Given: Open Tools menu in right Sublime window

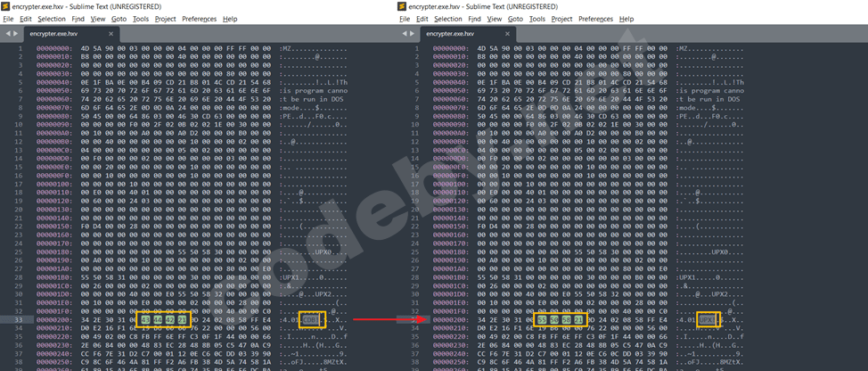Looking at the screenshot, I should [537, 19].
